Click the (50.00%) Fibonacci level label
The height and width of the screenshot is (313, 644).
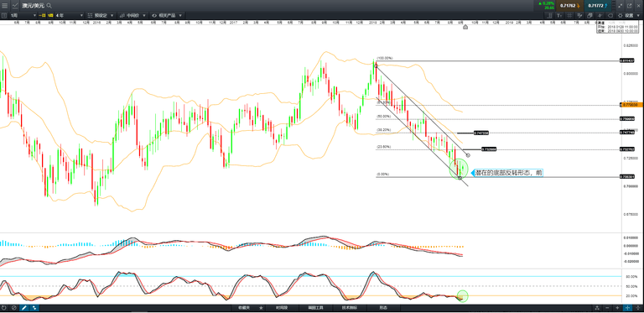pyautogui.click(x=383, y=117)
